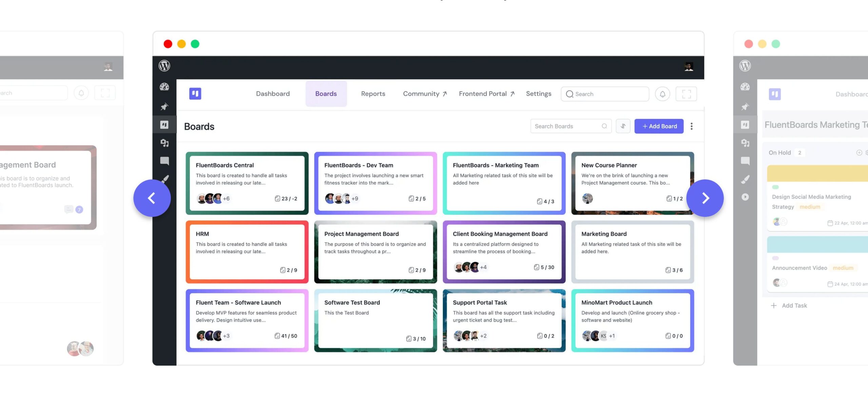Click the Add Board button
Screen dimensions: 868x398
(659, 126)
